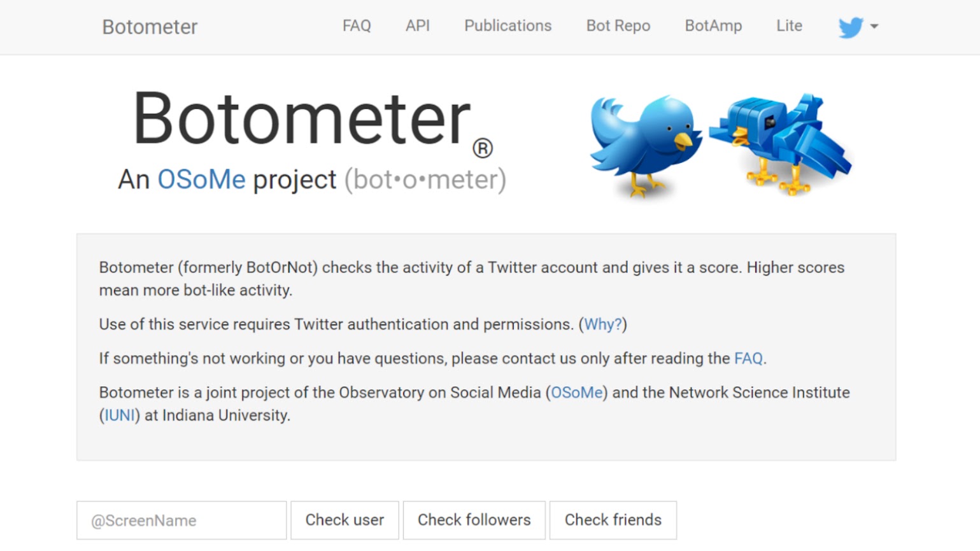The width and height of the screenshot is (980, 551).
Task: Open the API page in navbar
Action: click(x=418, y=26)
